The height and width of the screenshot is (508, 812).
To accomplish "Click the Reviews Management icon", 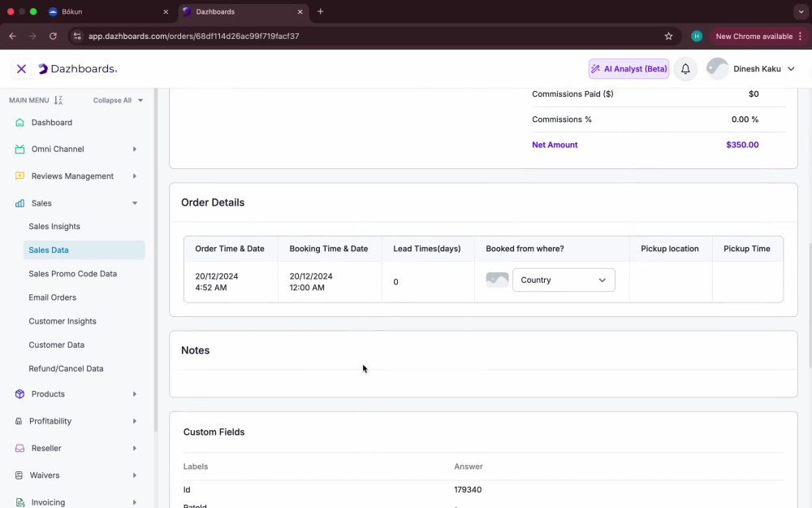I will (x=19, y=176).
